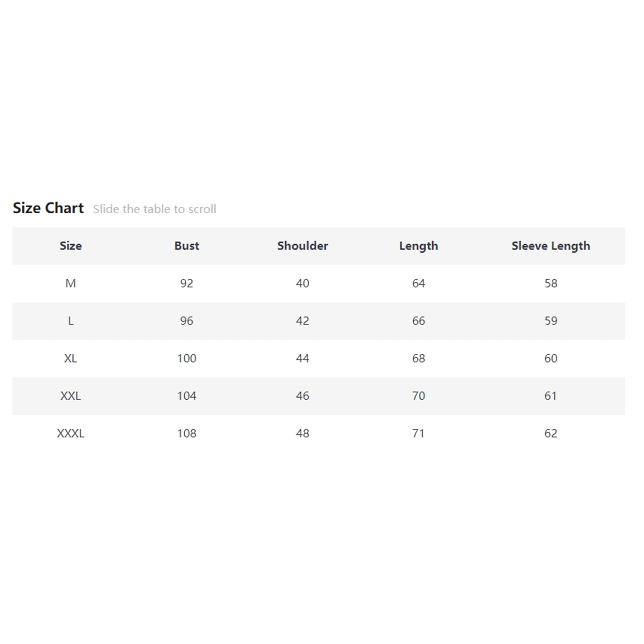Viewport: 644px width, 644px height.
Task: Select the Shoulder column header
Action: coord(303,246)
